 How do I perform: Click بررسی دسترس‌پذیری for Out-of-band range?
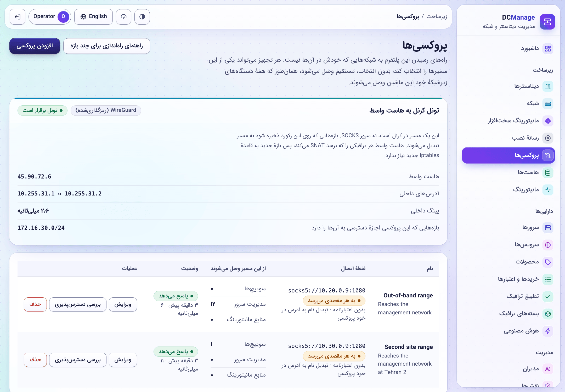(x=78, y=304)
